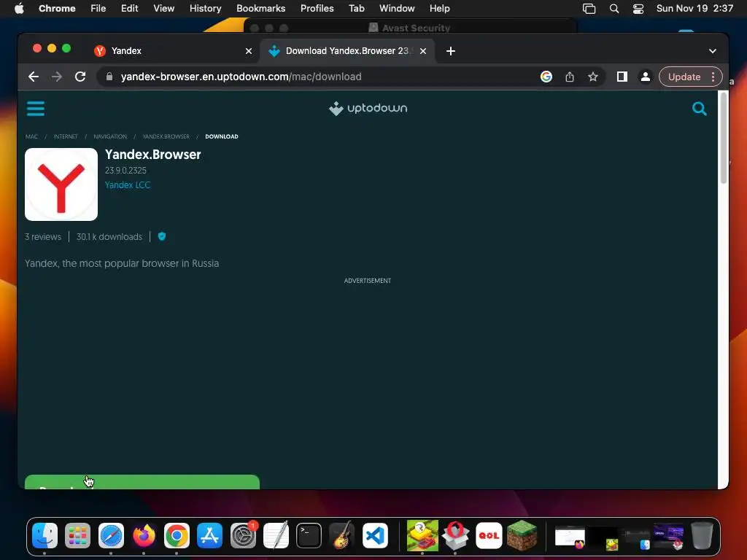
Task: Open the Apple menu
Action: coord(19,9)
